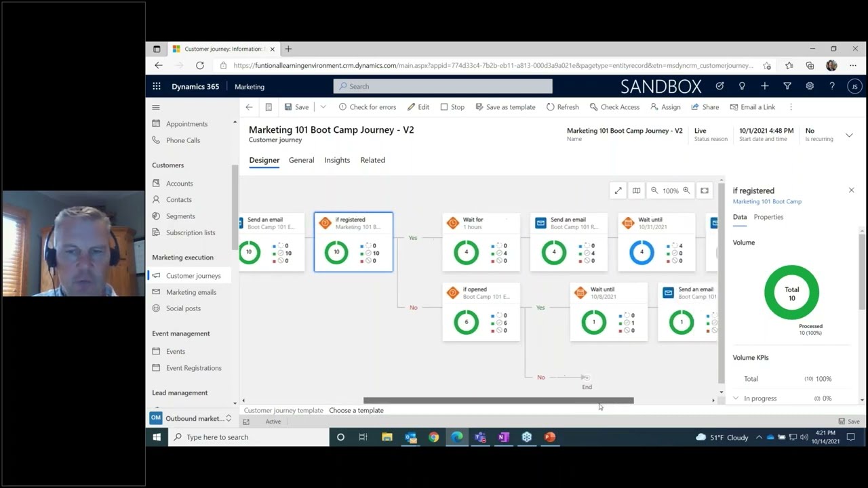The image size is (868, 488).
Task: Refresh the journey record
Action: 562,107
